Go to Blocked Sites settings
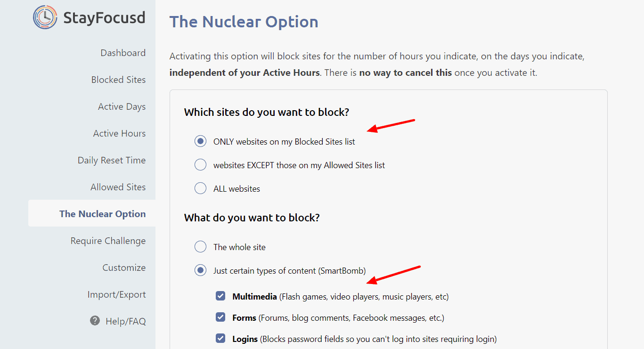644x349 pixels. pyautogui.click(x=118, y=80)
